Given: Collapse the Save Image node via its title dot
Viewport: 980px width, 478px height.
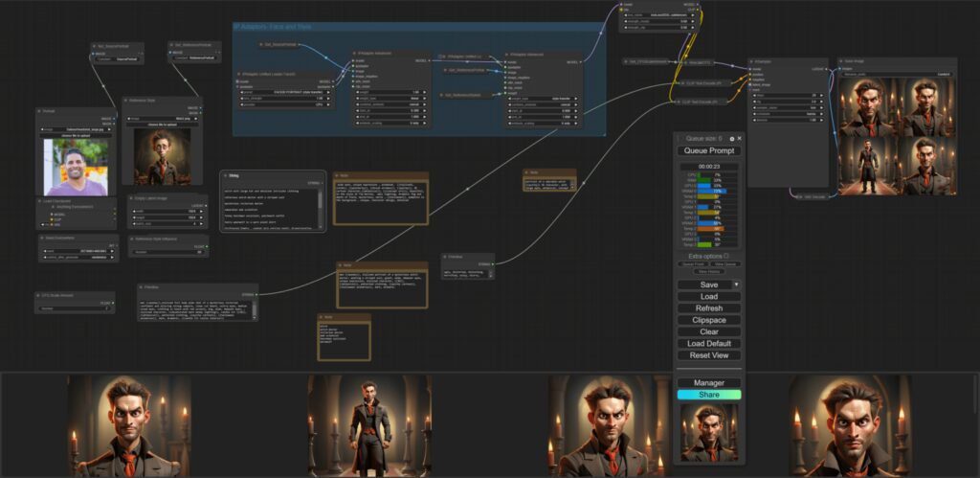Looking at the screenshot, I should [x=839, y=60].
